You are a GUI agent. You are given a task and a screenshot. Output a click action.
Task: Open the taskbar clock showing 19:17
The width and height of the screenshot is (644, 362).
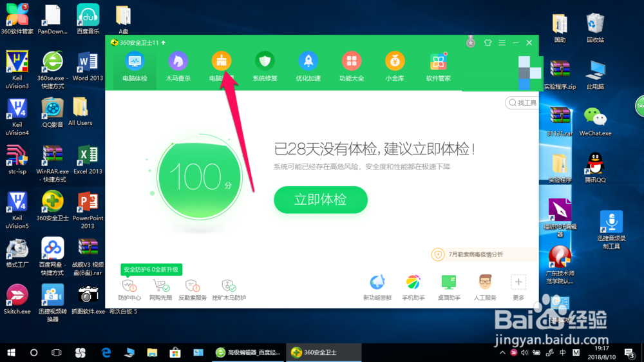tap(601, 352)
